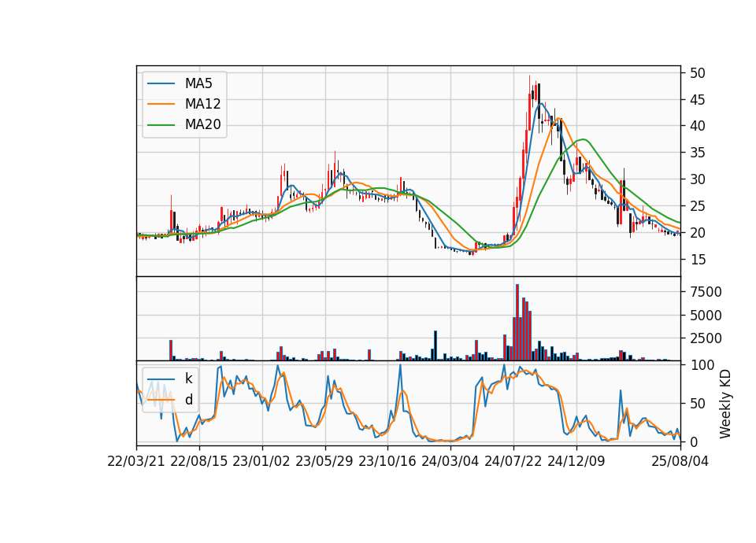
Task: Click the price axis value 35
Action: 698,153
